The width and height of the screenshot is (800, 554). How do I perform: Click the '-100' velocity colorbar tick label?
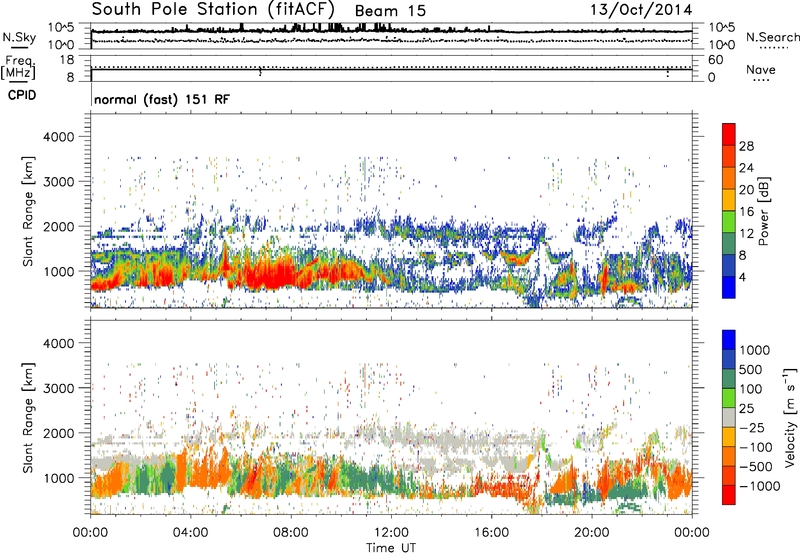[x=756, y=447]
